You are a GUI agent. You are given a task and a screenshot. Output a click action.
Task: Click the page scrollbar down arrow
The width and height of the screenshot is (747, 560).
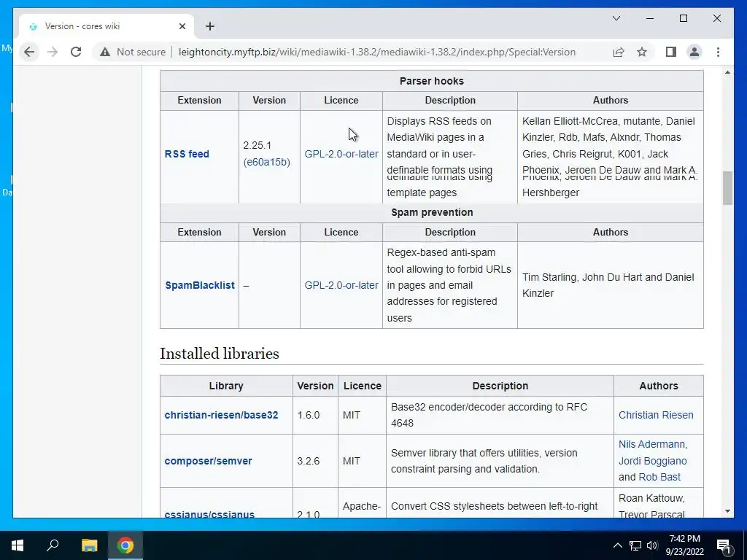(727, 511)
